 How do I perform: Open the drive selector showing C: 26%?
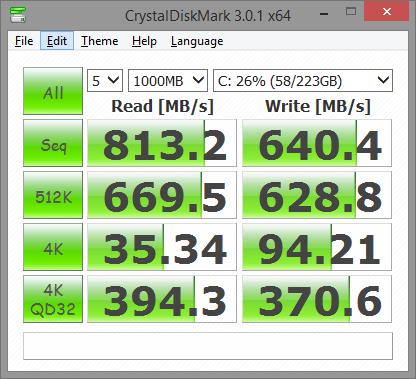[303, 80]
